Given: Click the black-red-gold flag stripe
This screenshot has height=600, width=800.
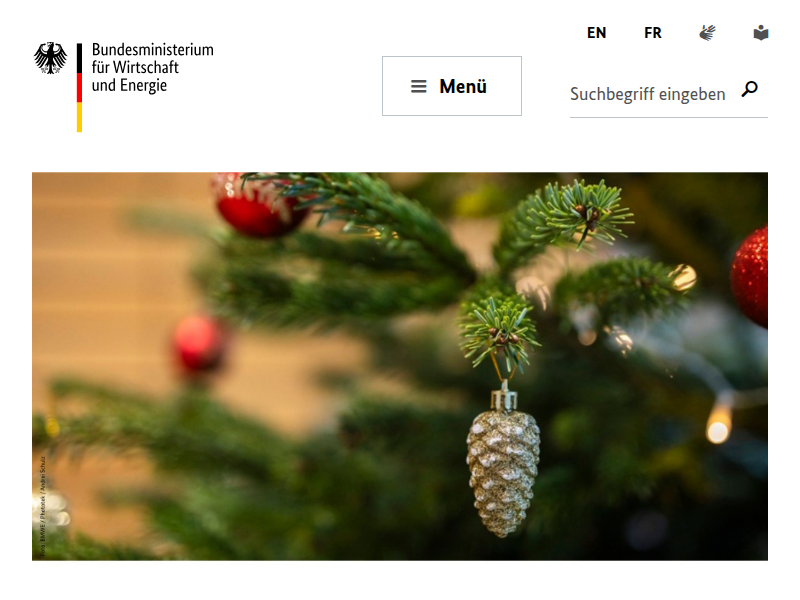Looking at the screenshot, I should (80, 88).
